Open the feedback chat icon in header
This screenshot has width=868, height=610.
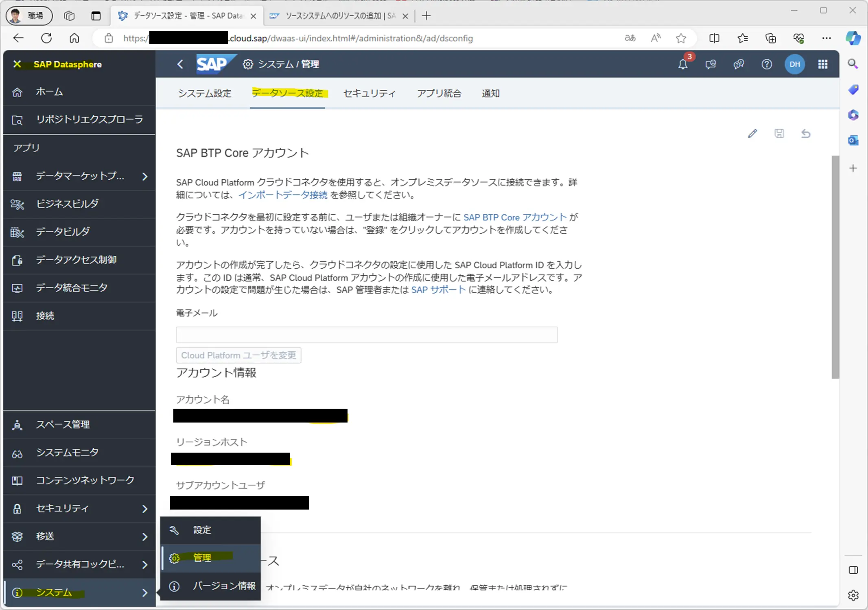pyautogui.click(x=711, y=64)
